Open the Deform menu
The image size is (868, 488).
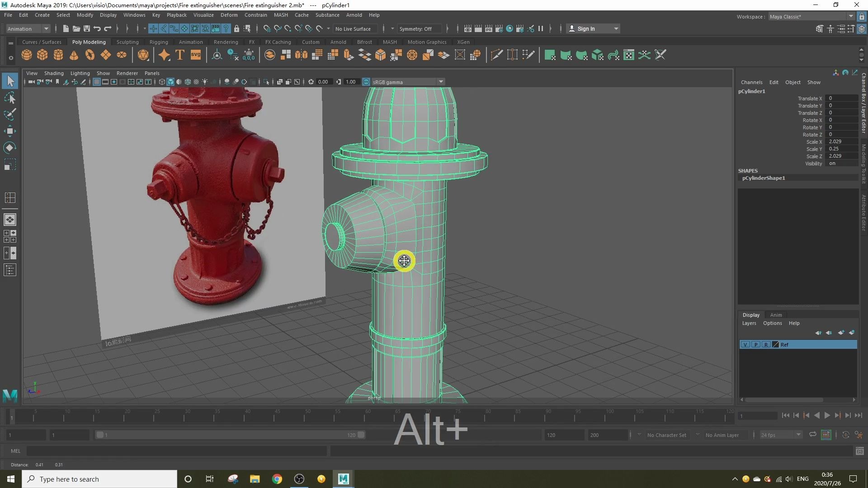229,15
